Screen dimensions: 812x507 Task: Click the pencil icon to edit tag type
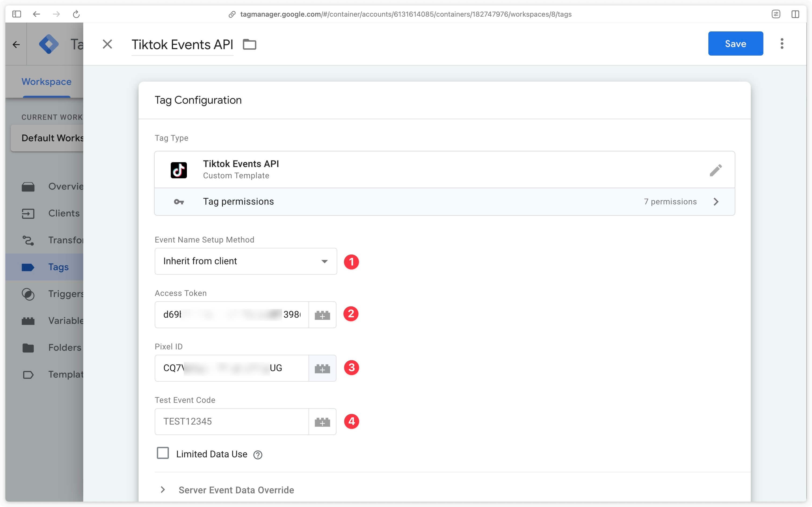pos(716,170)
